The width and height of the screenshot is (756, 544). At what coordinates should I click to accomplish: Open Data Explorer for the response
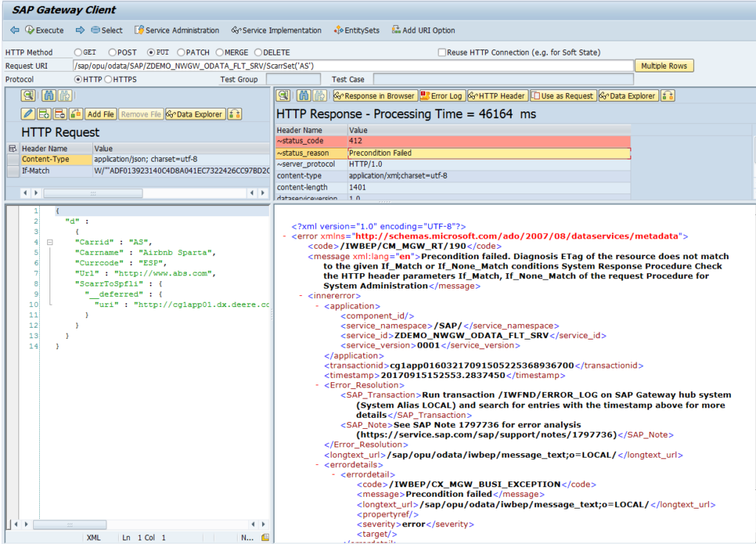click(628, 95)
